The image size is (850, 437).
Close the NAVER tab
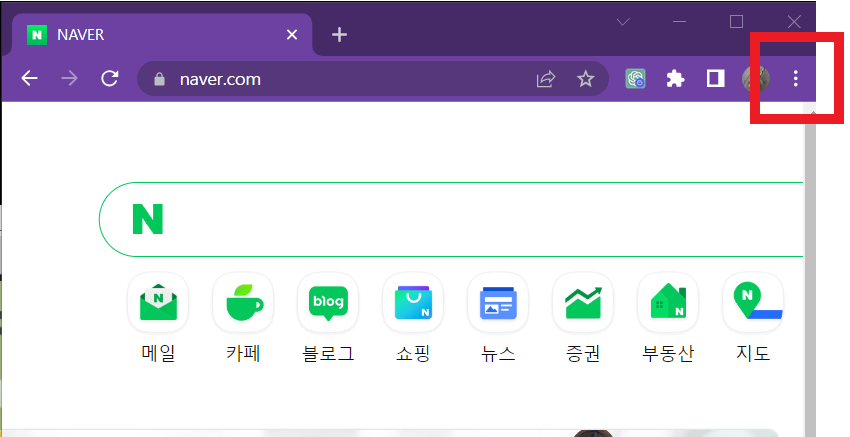(x=292, y=35)
